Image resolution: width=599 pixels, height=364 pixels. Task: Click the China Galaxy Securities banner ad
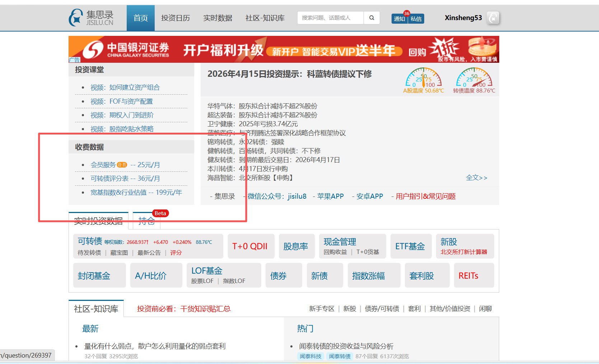click(284, 49)
